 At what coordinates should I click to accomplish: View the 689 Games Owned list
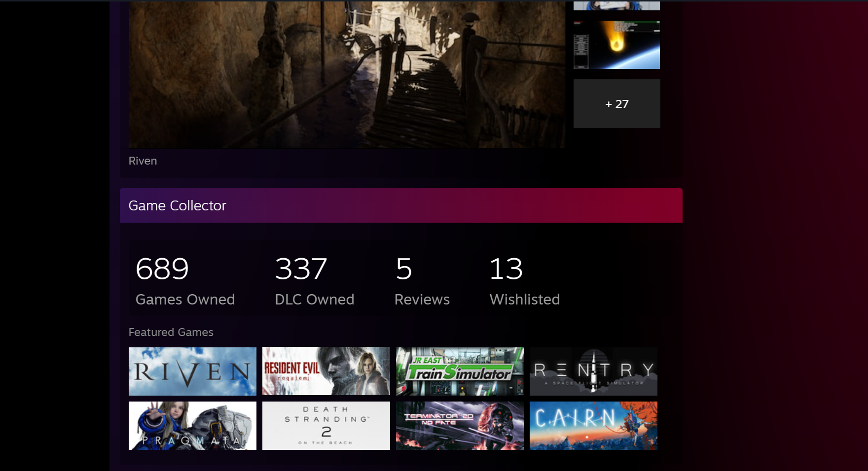click(185, 280)
